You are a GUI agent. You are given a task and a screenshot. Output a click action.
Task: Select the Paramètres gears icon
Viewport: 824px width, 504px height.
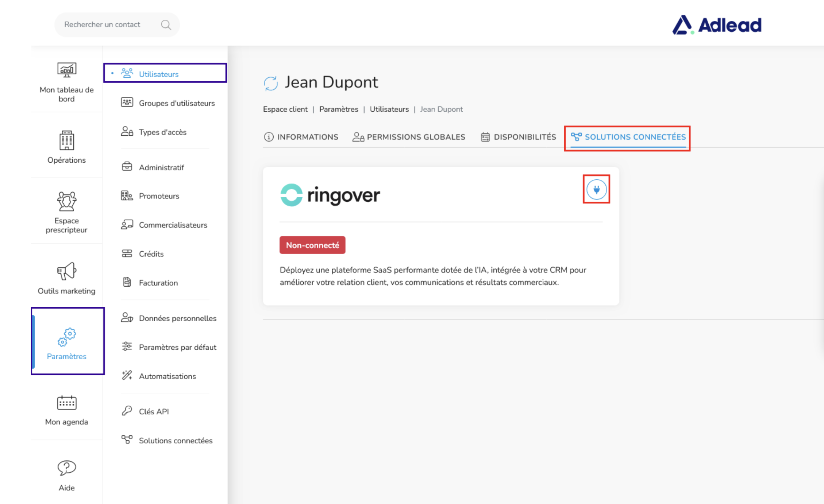coord(66,337)
